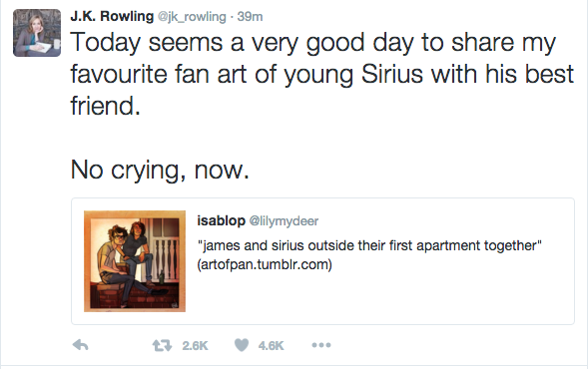Like the tweet with heart icon
Screen dimensions: 588x369
pyautogui.click(x=242, y=345)
